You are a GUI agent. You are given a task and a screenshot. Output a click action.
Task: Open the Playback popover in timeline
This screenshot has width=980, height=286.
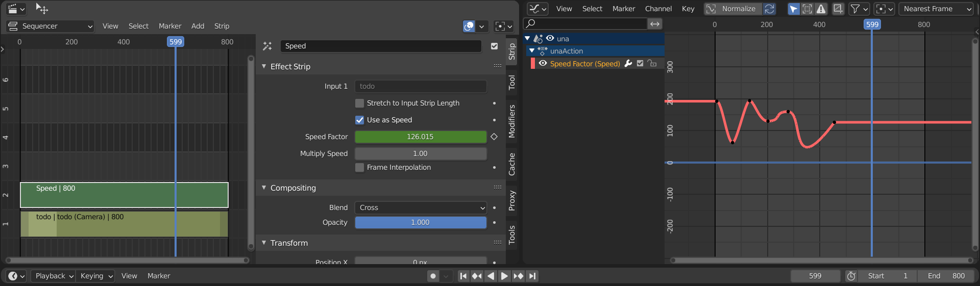54,276
